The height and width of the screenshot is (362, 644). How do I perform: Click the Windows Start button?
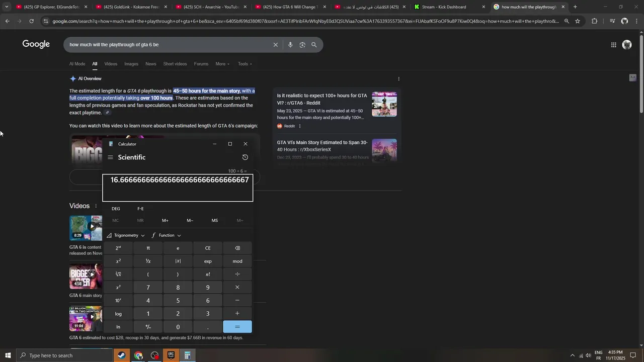coord(8,355)
